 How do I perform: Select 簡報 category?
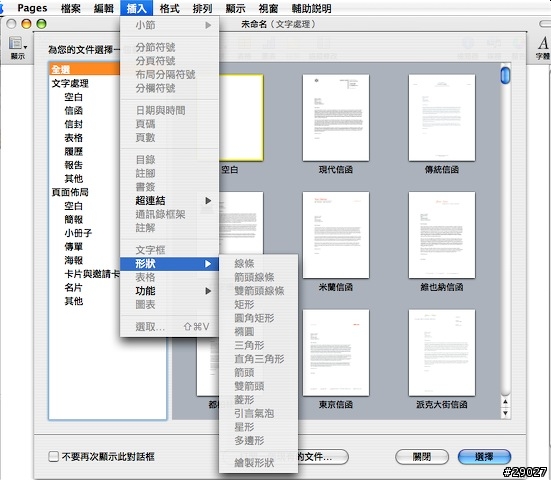(73, 220)
